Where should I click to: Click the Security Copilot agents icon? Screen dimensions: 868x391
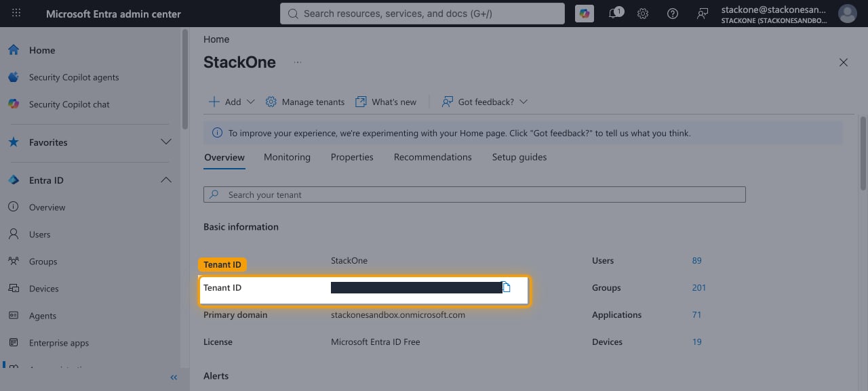pos(14,77)
